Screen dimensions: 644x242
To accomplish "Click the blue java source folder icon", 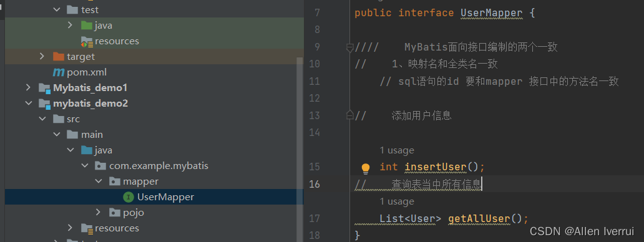I will click(86, 150).
